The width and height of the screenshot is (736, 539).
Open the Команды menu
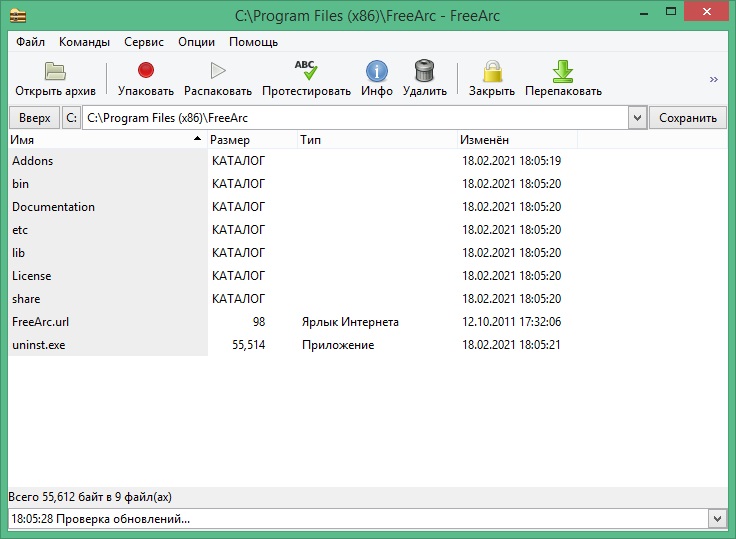(x=84, y=42)
